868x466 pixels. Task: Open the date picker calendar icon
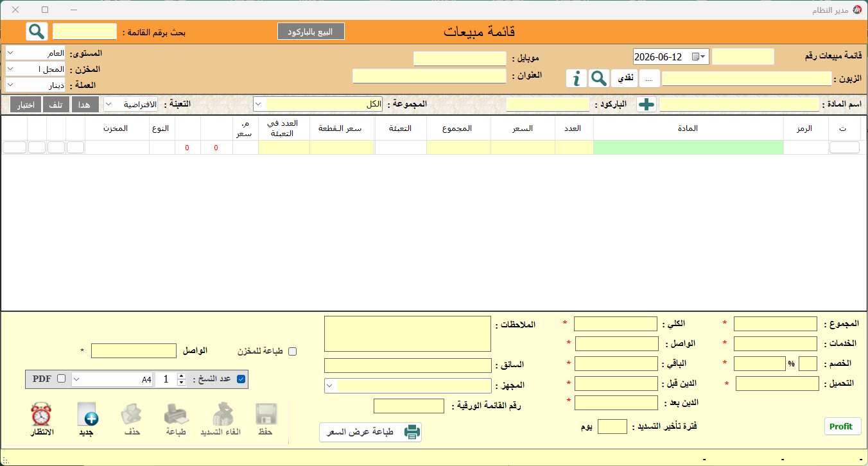(695, 56)
